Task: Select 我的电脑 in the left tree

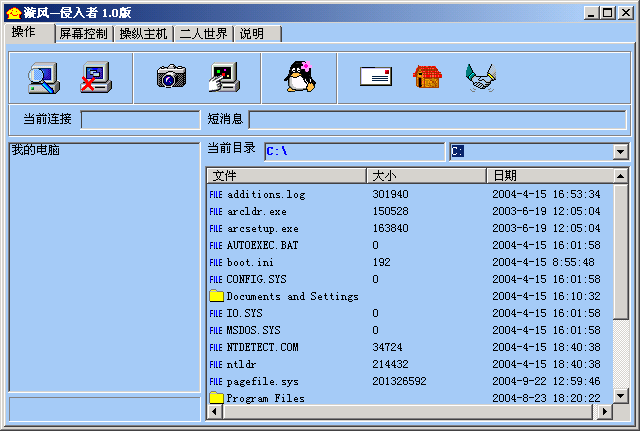Action: (x=35, y=150)
